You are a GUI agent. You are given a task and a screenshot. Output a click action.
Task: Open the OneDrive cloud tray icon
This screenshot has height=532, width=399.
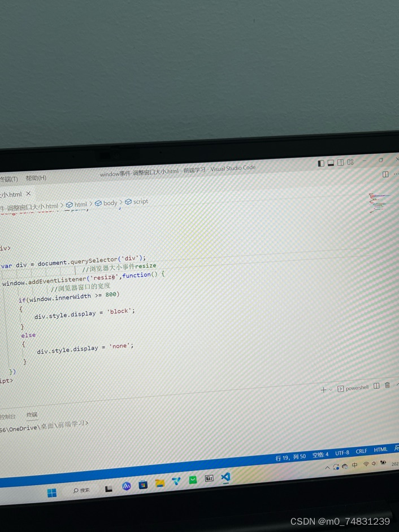[x=345, y=466]
